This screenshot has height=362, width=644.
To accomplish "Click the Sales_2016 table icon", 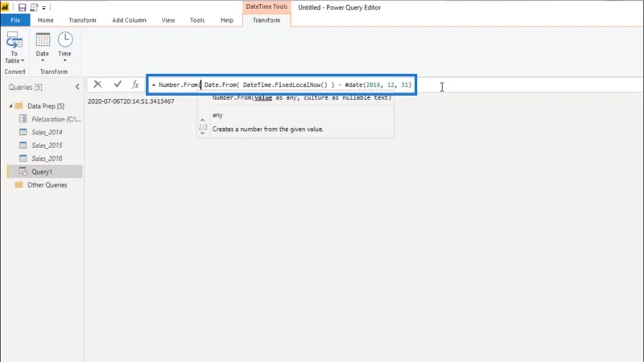I will click(x=23, y=158).
